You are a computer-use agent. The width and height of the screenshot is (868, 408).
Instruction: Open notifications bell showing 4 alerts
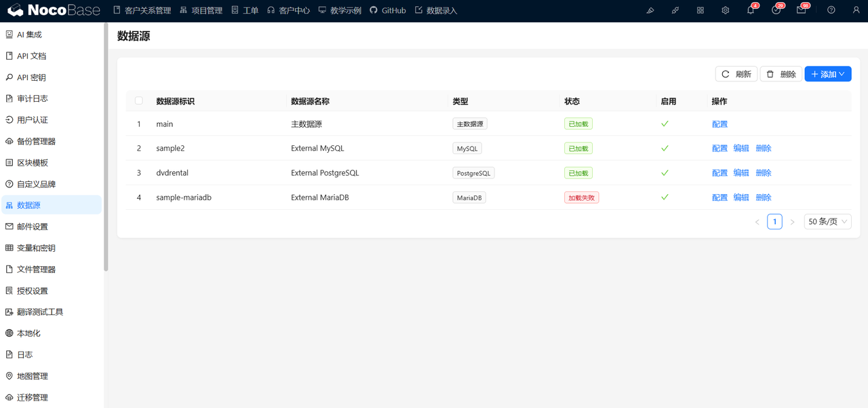tap(749, 11)
